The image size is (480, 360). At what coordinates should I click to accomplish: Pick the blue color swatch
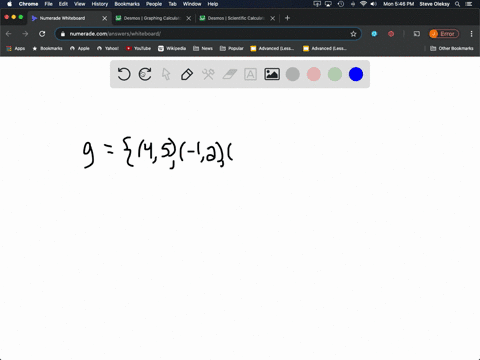pyautogui.click(x=356, y=74)
